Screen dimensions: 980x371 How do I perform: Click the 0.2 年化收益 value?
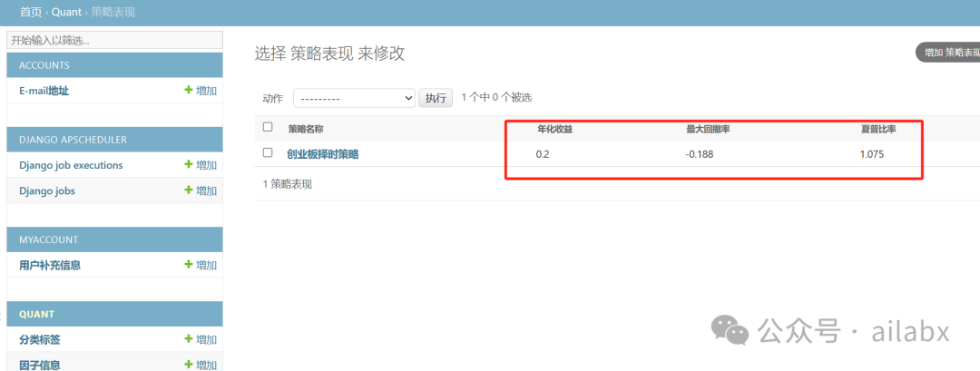point(543,154)
